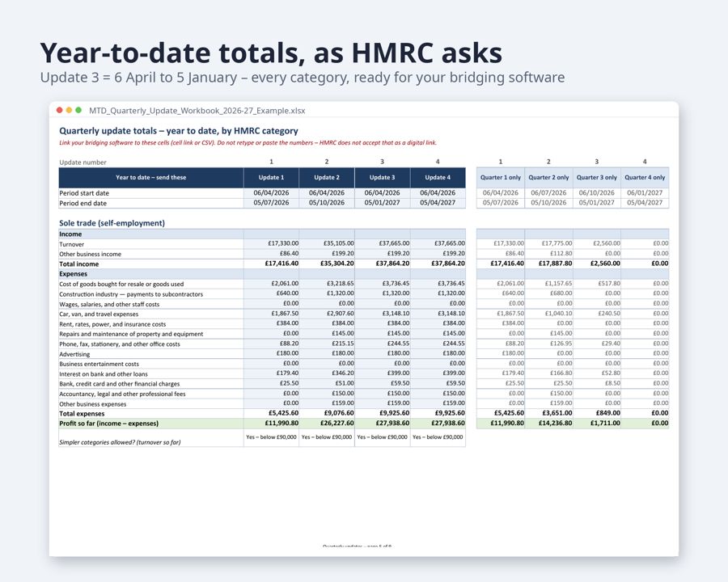This screenshot has height=582, width=728.
Task: Click the green maximize window dot
Action: 78,110
